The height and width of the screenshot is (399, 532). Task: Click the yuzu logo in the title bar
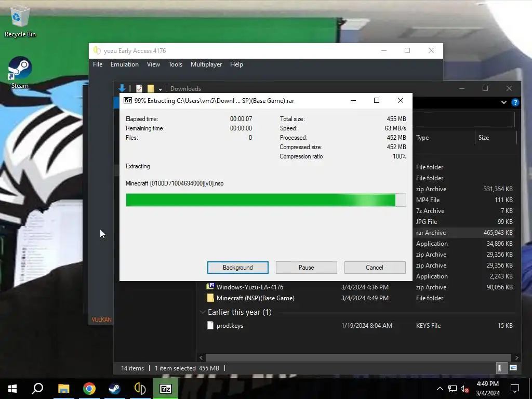click(97, 50)
